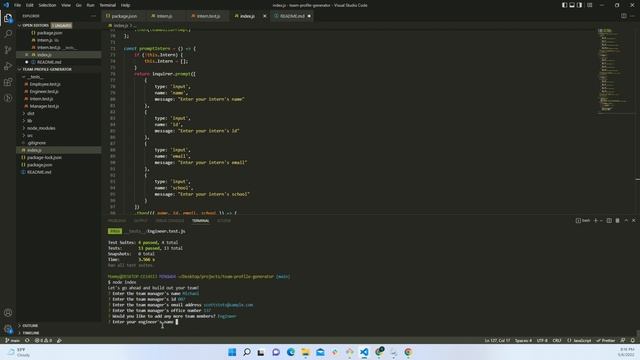Open File Explorer from taskbar

(x=305, y=352)
